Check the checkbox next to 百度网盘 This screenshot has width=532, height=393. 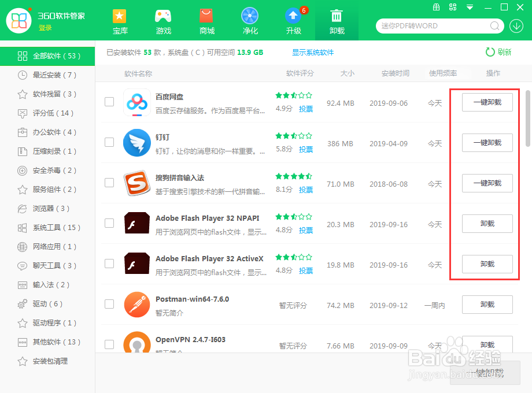109,102
